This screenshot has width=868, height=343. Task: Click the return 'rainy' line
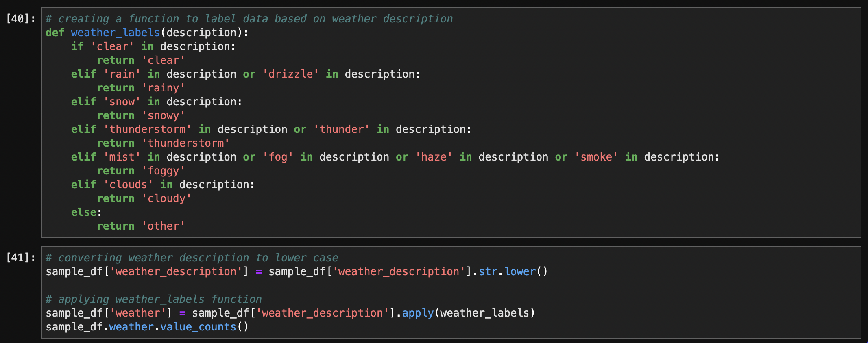click(x=141, y=88)
